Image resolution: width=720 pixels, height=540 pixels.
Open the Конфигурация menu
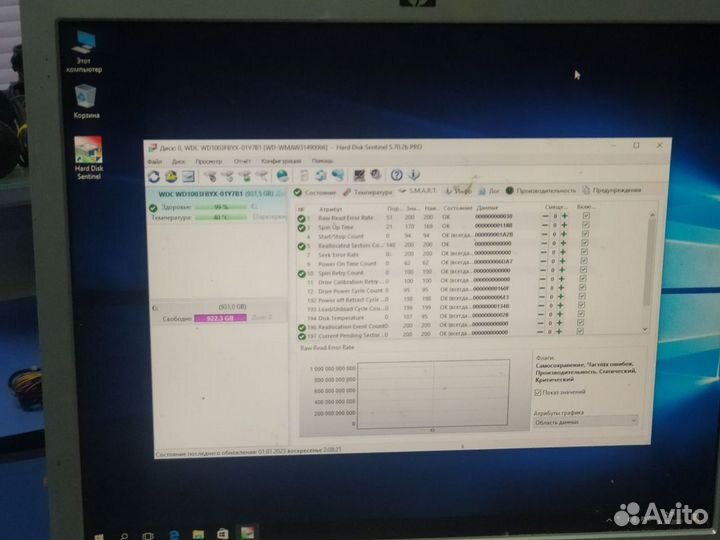click(x=281, y=161)
